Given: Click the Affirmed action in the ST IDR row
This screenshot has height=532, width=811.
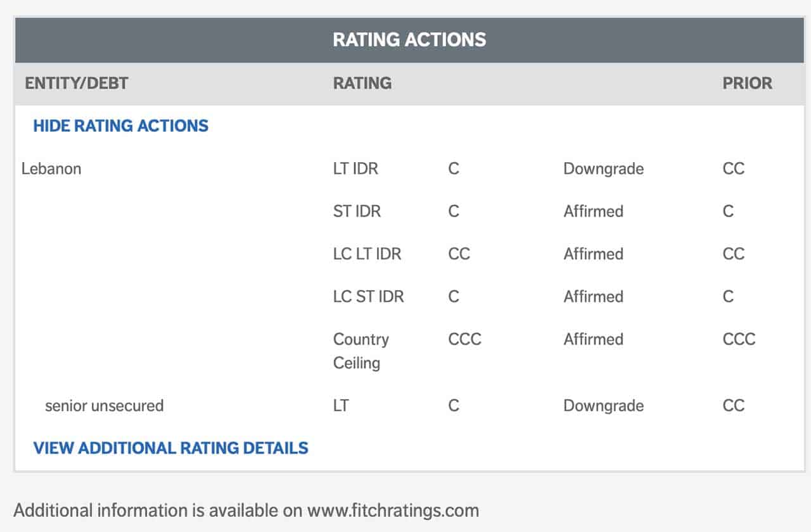Looking at the screenshot, I should pos(593,211).
